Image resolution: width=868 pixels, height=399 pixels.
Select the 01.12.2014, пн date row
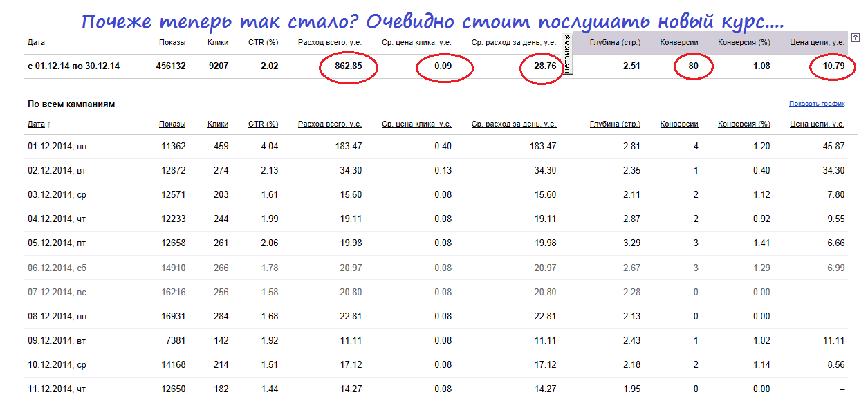57,146
